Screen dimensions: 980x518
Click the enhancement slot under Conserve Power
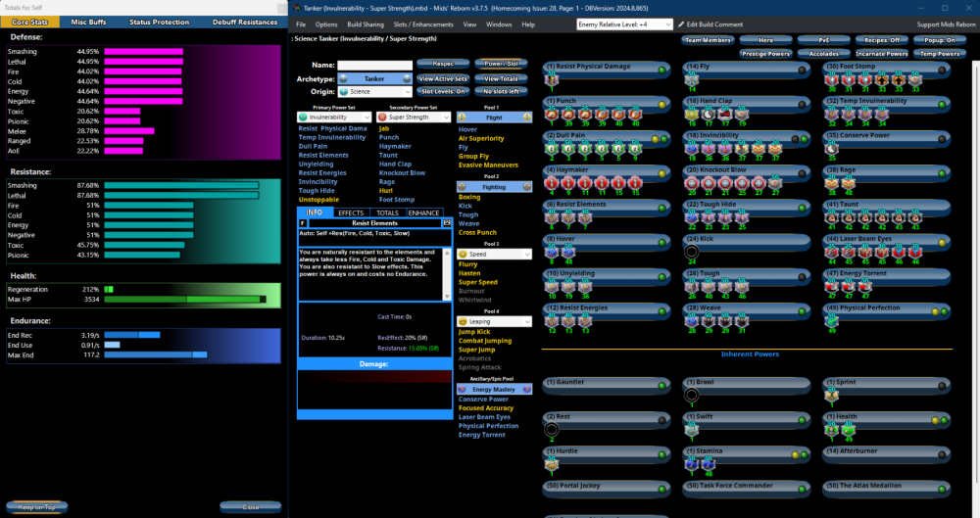(x=833, y=148)
